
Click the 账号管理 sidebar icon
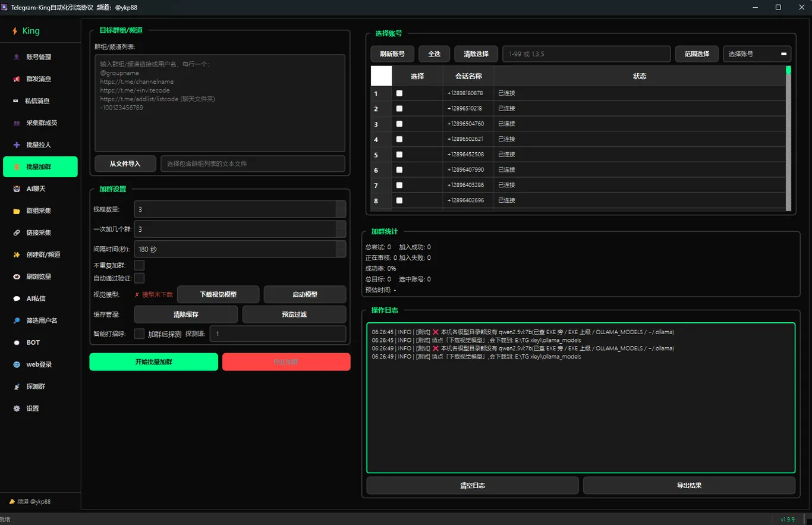point(17,57)
